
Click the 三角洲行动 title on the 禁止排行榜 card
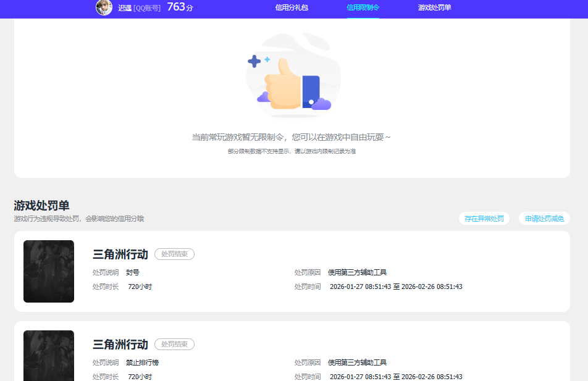click(120, 344)
